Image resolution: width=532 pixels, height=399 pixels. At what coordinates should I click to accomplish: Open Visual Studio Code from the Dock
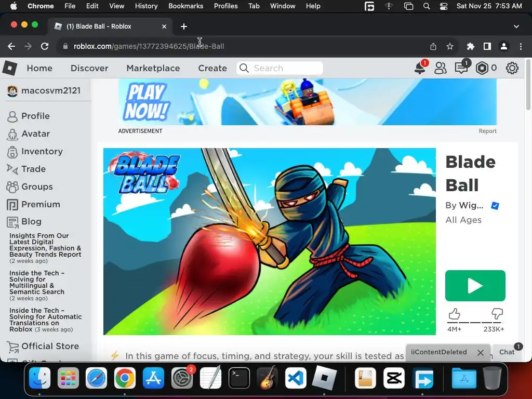[296, 378]
